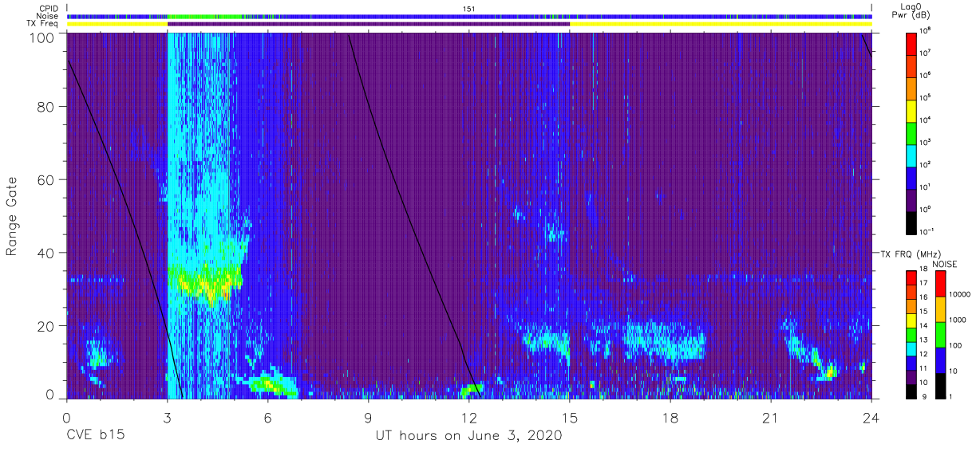Click the 10000 label on the NOISE legend
Screen dimensions: 980x452
click(x=960, y=294)
